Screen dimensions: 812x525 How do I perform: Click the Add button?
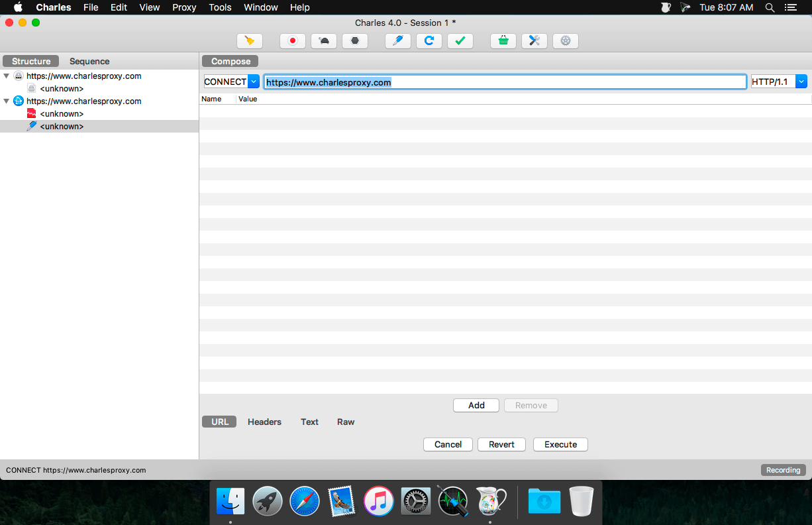tap(476, 405)
